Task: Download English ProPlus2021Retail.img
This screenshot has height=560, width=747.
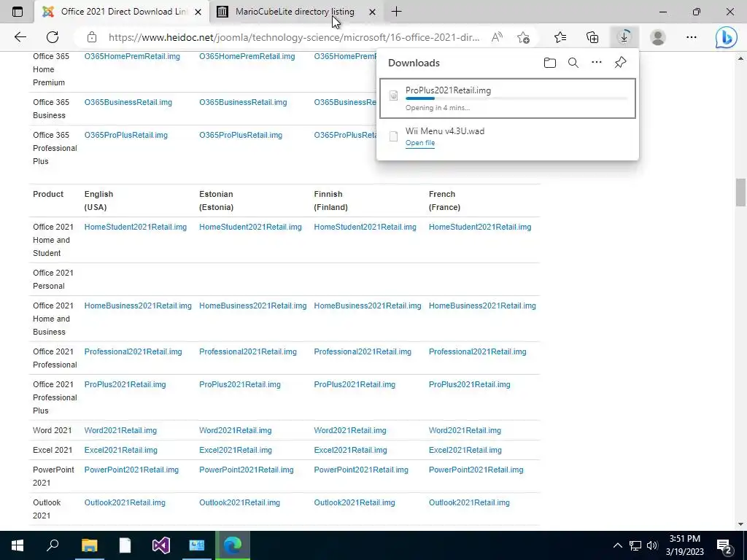Action: 125,384
